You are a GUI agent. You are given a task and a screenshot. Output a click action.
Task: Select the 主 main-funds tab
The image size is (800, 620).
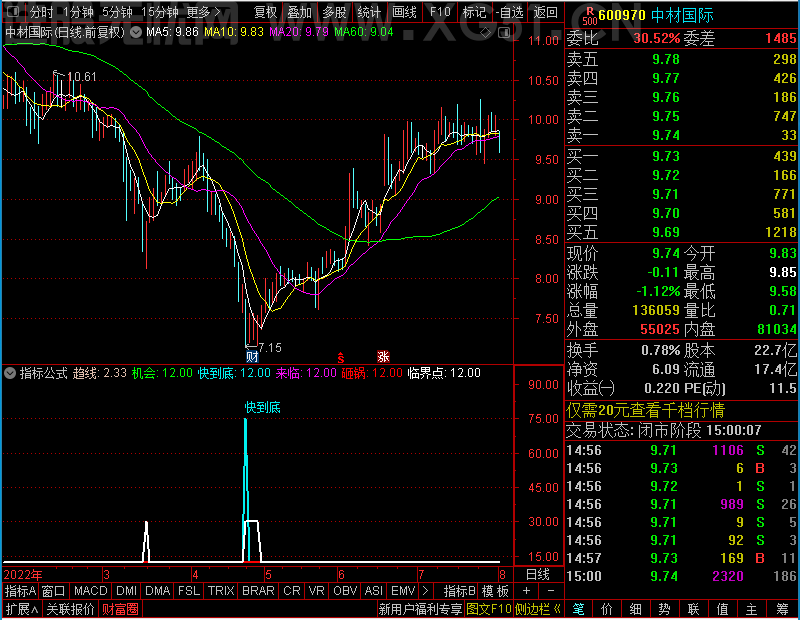752,609
